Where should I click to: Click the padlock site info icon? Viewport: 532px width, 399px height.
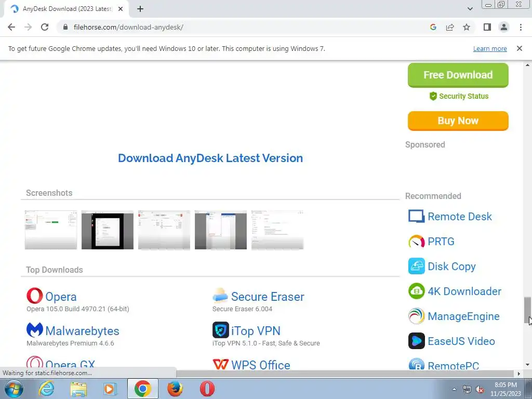coord(65,27)
